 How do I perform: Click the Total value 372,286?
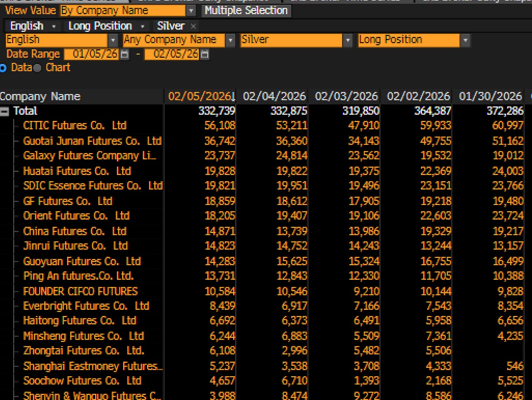(505, 111)
